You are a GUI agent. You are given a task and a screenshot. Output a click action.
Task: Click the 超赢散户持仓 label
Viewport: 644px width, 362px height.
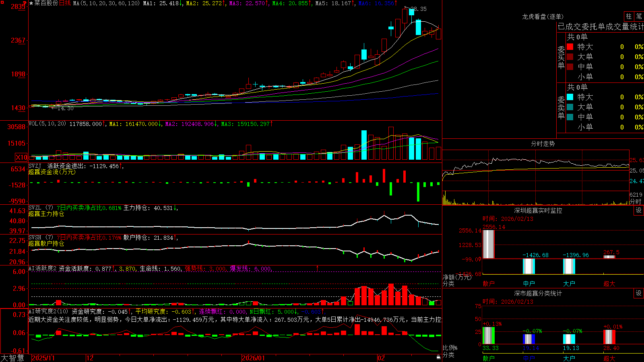(46, 243)
